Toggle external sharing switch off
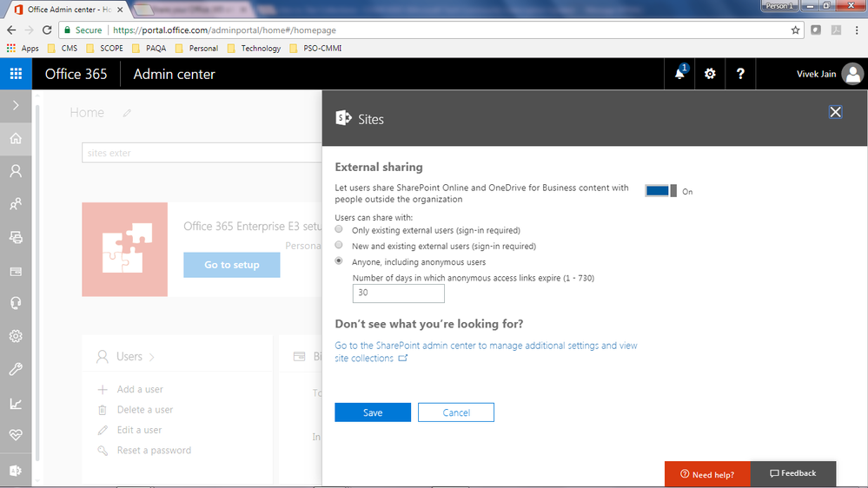The image size is (868, 488). coord(660,191)
